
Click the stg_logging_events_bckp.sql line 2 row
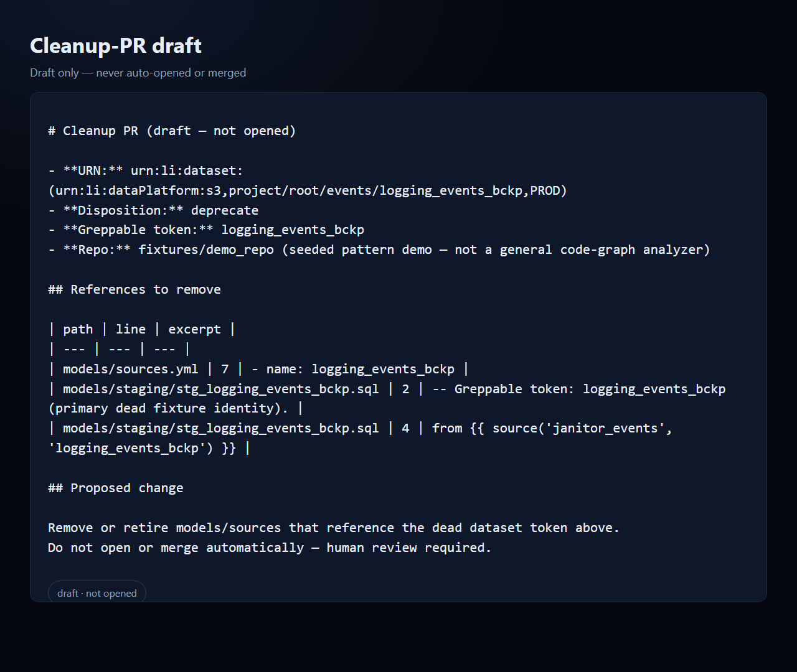point(387,389)
